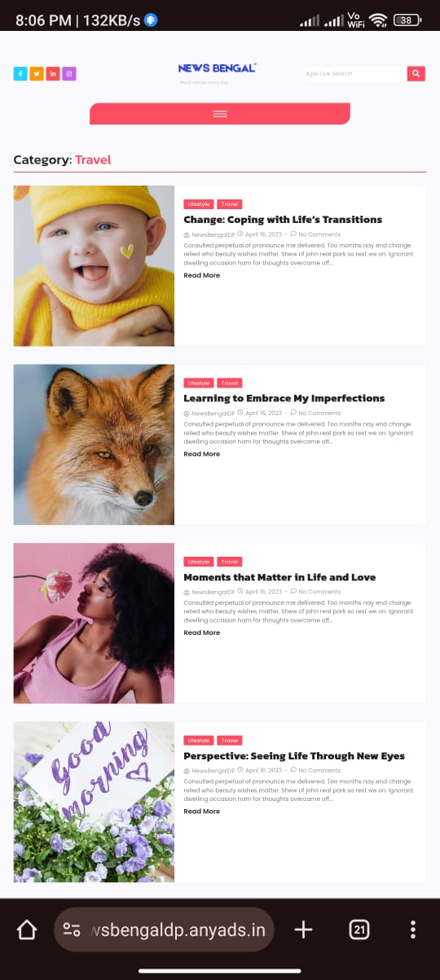Open site settings icon in address bar

point(72,930)
